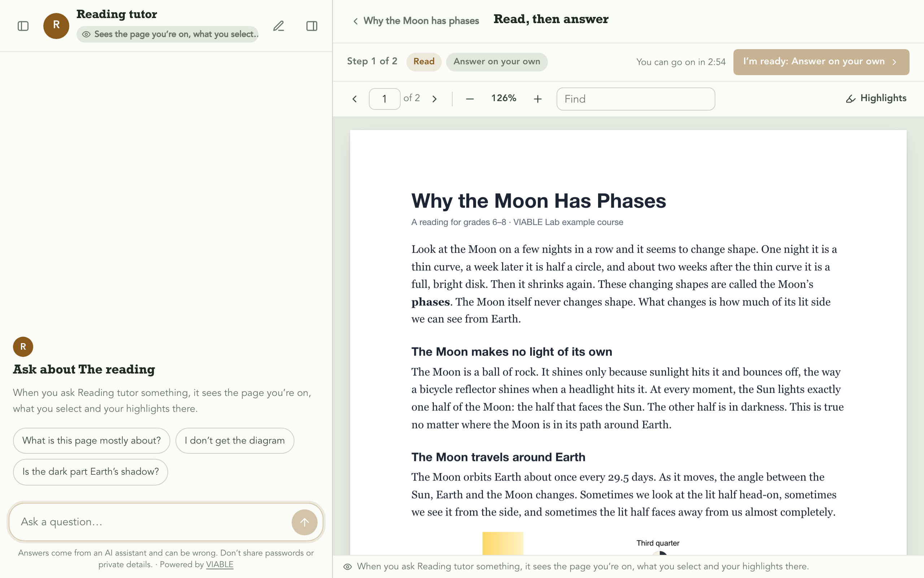Click the 'A reading for grades 6–8' subtitle

click(x=517, y=222)
